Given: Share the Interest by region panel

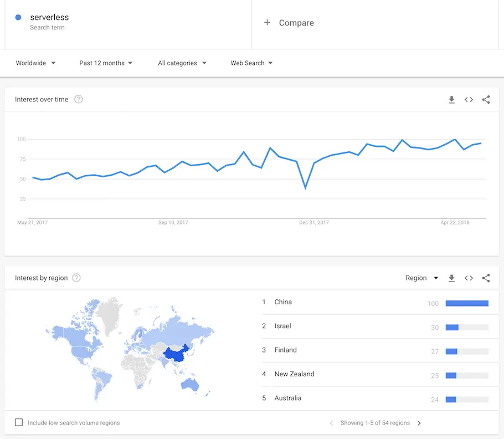Looking at the screenshot, I should (486, 278).
